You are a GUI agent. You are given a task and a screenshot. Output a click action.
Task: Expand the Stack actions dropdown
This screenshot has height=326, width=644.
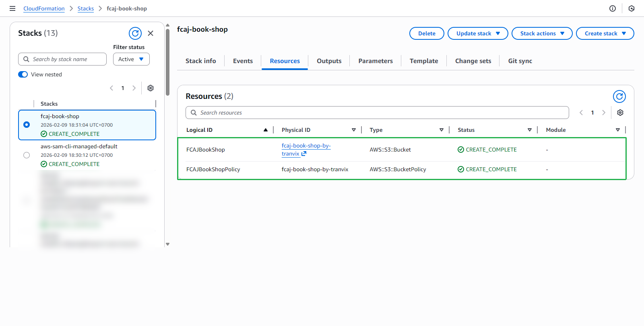point(542,33)
